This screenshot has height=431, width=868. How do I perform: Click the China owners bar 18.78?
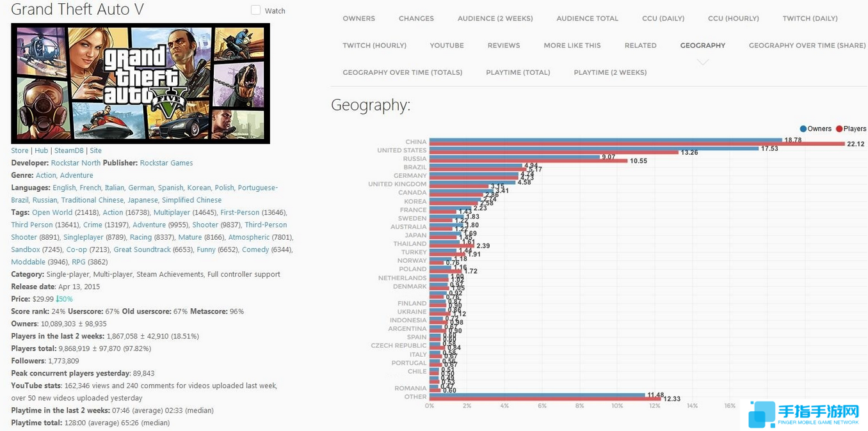(x=606, y=140)
